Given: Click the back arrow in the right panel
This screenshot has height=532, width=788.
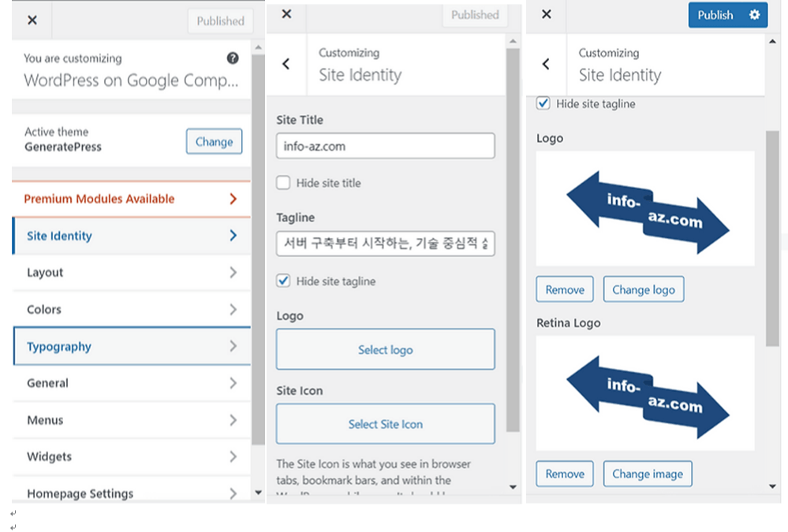Looking at the screenshot, I should 546,64.
